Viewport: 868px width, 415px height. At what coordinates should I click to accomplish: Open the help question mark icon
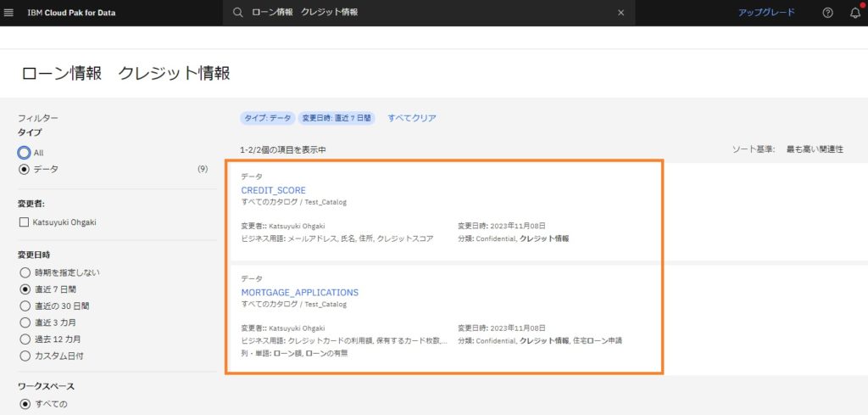[x=827, y=13]
